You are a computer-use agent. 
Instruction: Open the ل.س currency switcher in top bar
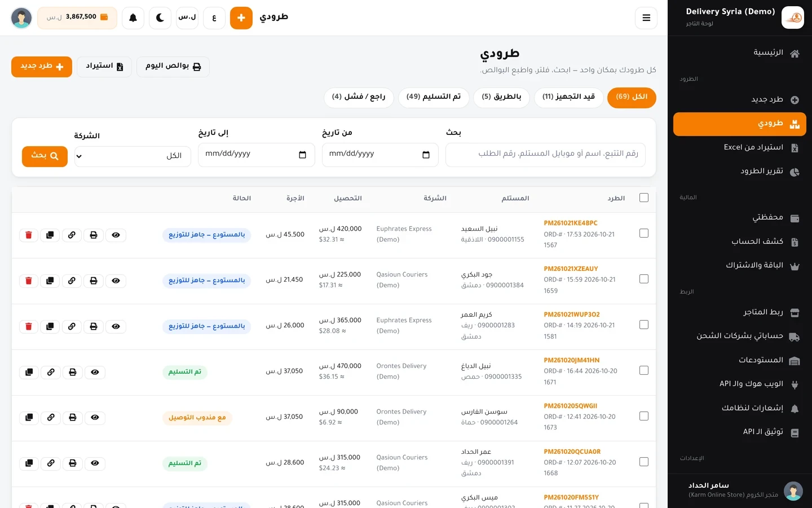pos(187,18)
